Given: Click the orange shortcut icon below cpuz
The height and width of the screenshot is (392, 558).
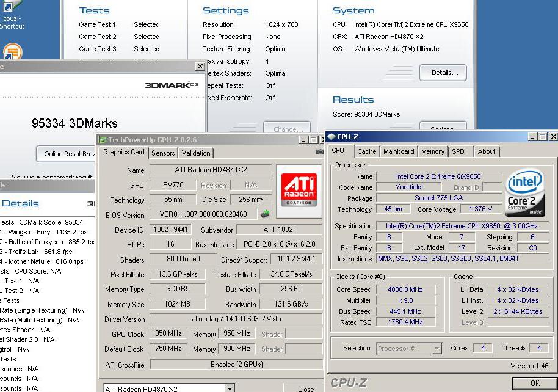Looking at the screenshot, I should [x=12, y=52].
